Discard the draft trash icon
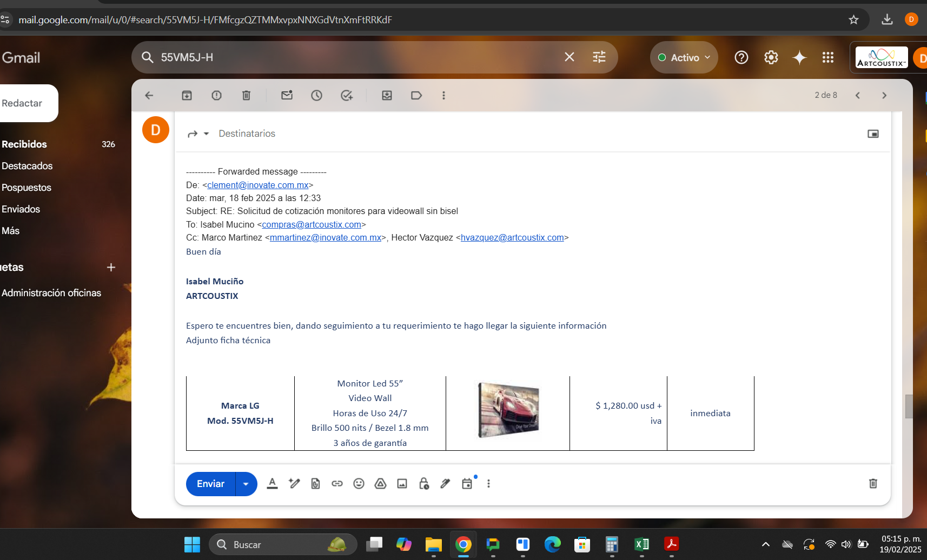 [873, 483]
